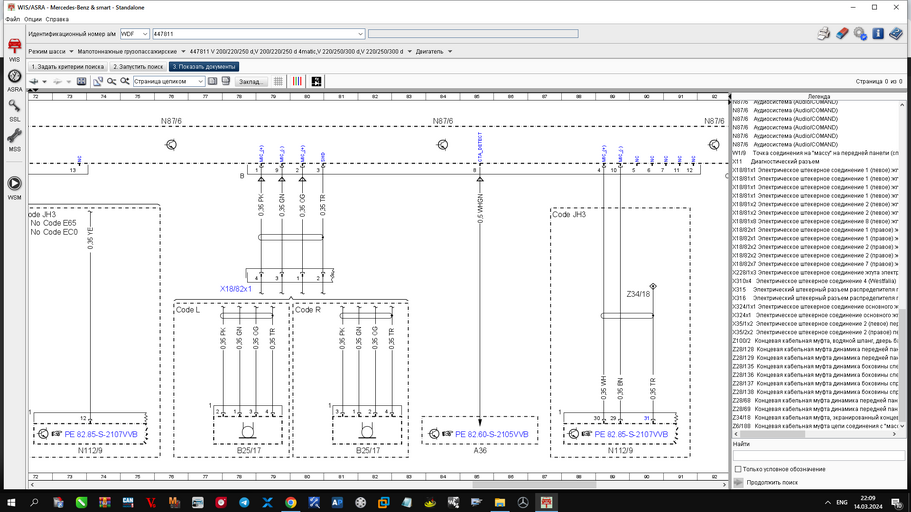
Task: Open File Explorer from the taskbar
Action: pyautogui.click(x=500, y=502)
